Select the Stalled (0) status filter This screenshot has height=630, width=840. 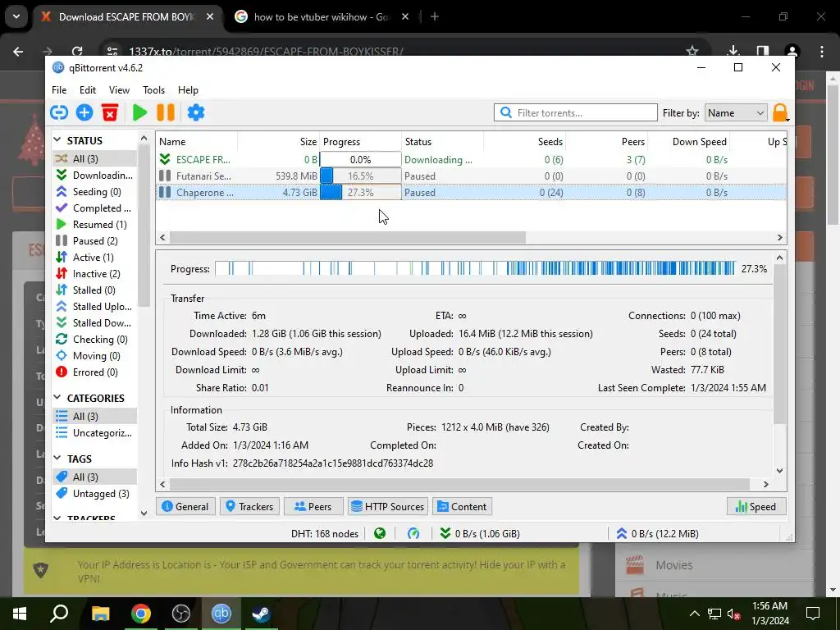tap(95, 290)
